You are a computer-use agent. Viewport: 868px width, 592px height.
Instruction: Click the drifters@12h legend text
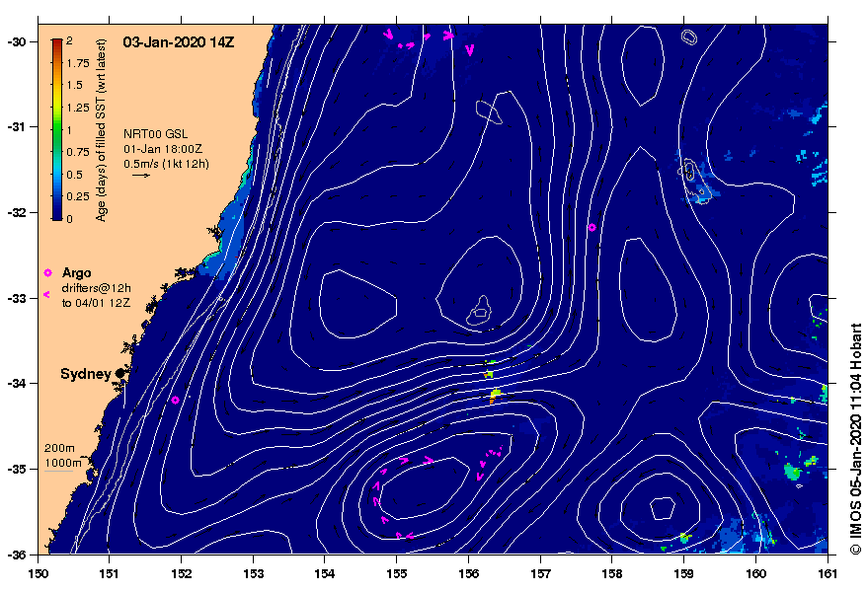[97, 288]
